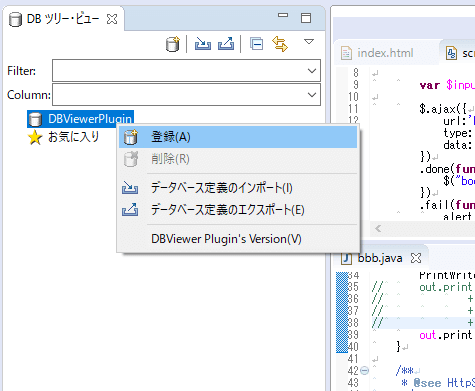Screen dimensions: 475x391
Task: Collapse the code fold at line 42
Action: [365, 371]
